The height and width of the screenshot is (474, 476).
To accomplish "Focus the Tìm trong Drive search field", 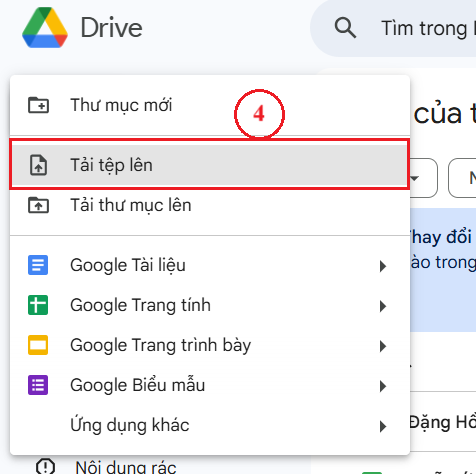I will (393, 28).
